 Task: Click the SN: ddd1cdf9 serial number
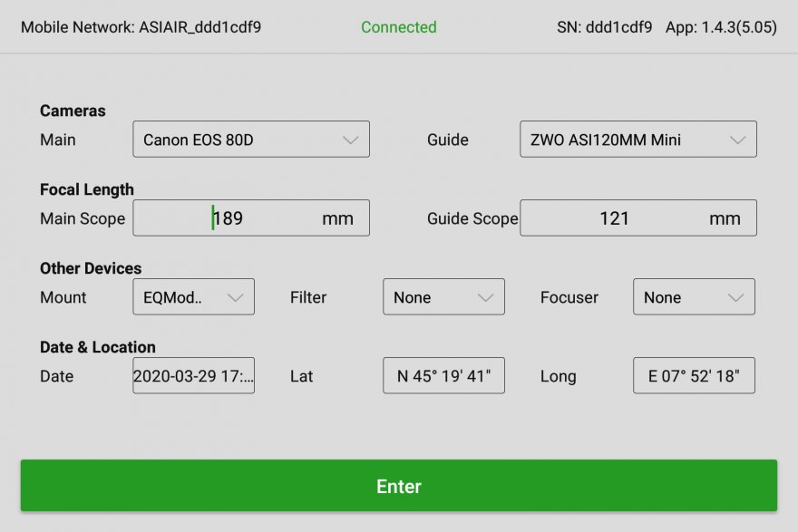click(x=604, y=27)
